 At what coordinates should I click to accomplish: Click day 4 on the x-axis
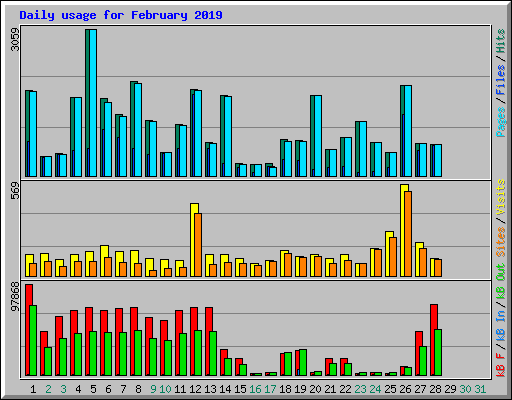(78, 389)
